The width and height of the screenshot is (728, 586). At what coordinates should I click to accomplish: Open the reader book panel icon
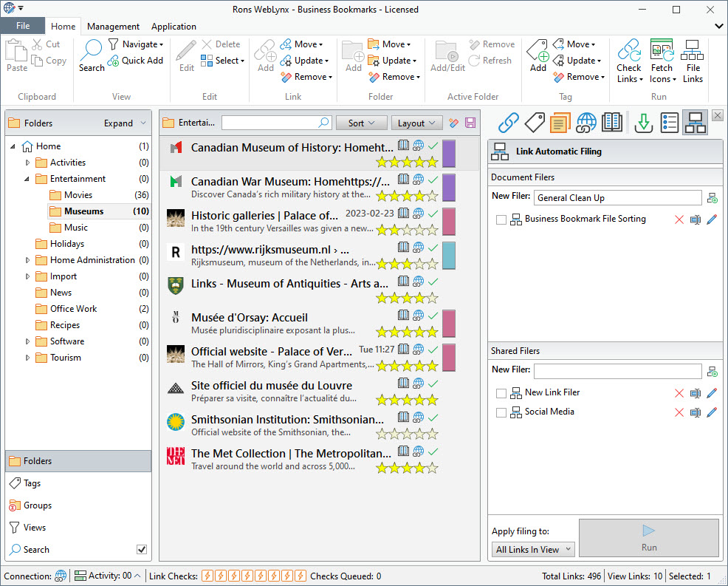point(612,123)
